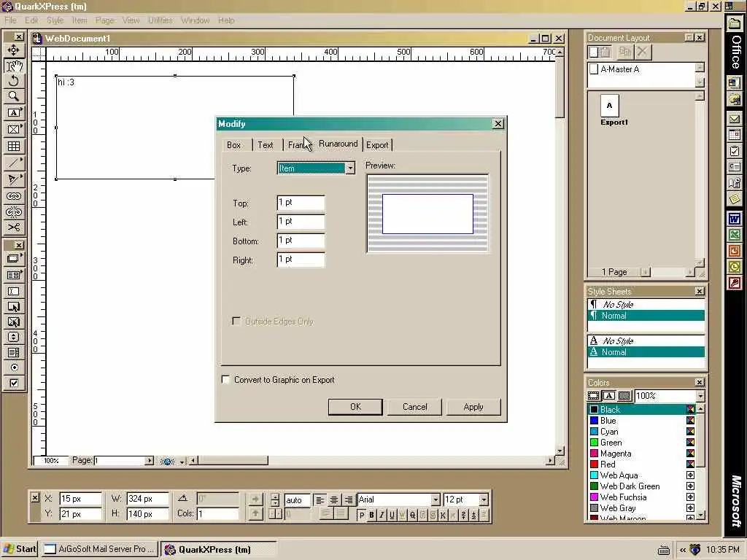
Task: Open the HTML preview globe icon
Action: click(x=167, y=461)
